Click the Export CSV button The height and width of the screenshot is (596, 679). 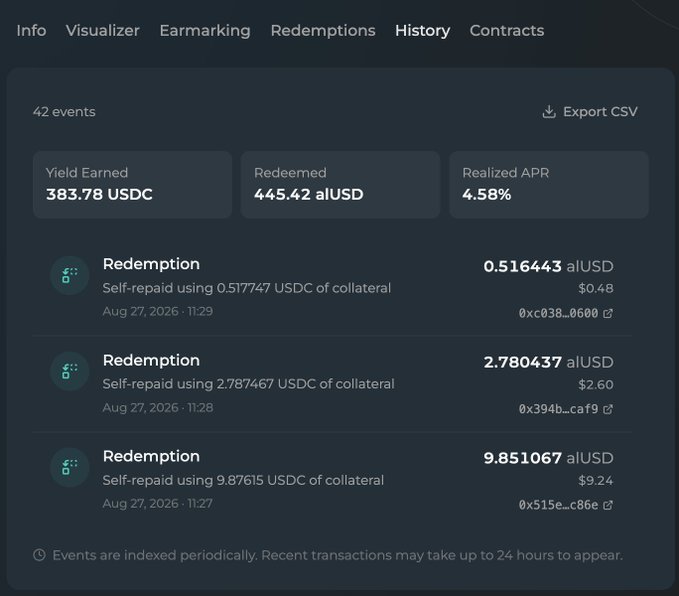coord(590,112)
